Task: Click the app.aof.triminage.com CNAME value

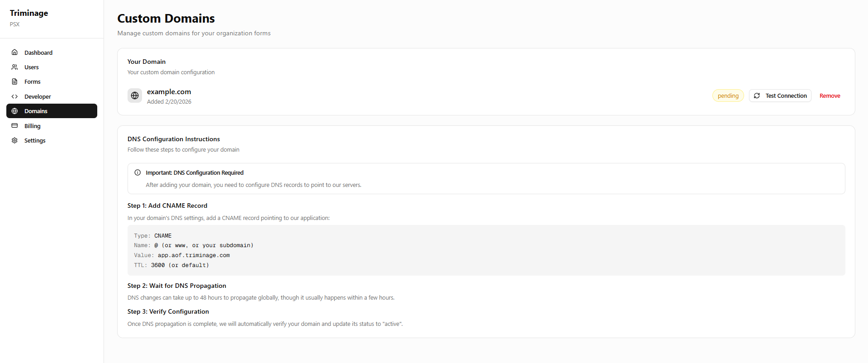Action: coord(194,255)
